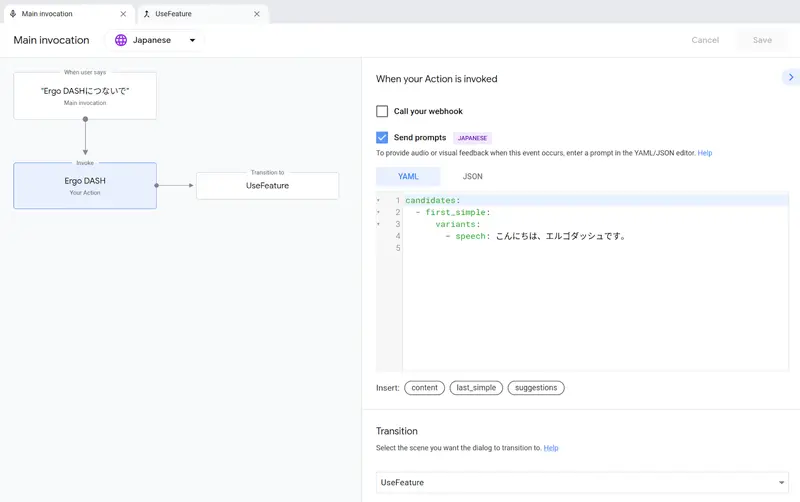Collapse the right panel using chevron arrow
The height and width of the screenshot is (502, 800).
coord(791,77)
